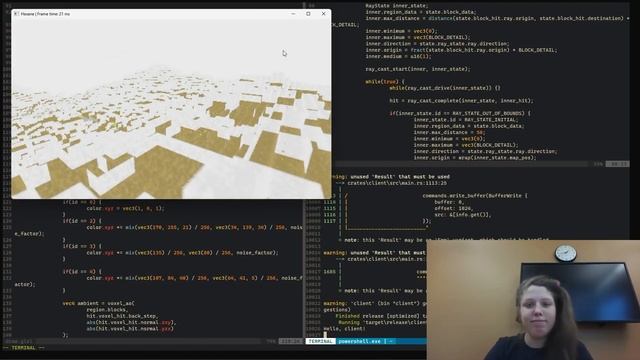Click the 'region.blocks,' argument line
Screen dimensions: 640x360
click(107, 310)
